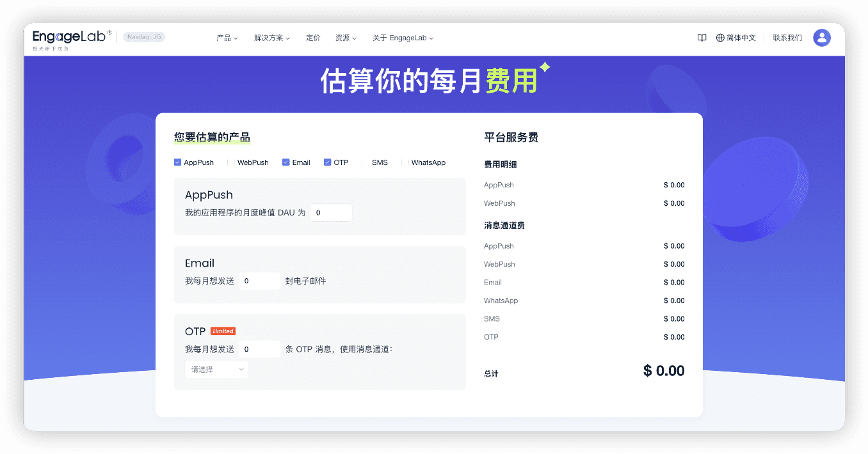The height and width of the screenshot is (454, 868).
Task: Click the WhatsApp row in 消息通道费
Action: (584, 301)
